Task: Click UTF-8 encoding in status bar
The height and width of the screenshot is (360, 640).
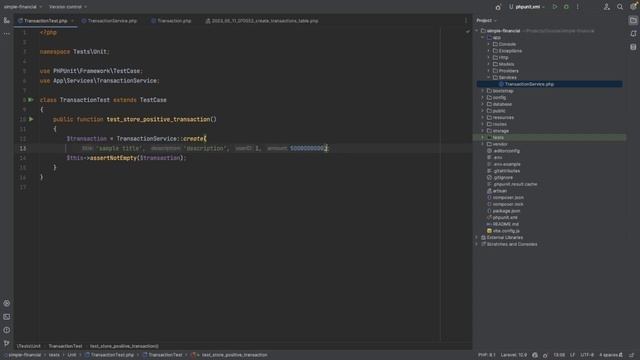Action: (x=587, y=355)
